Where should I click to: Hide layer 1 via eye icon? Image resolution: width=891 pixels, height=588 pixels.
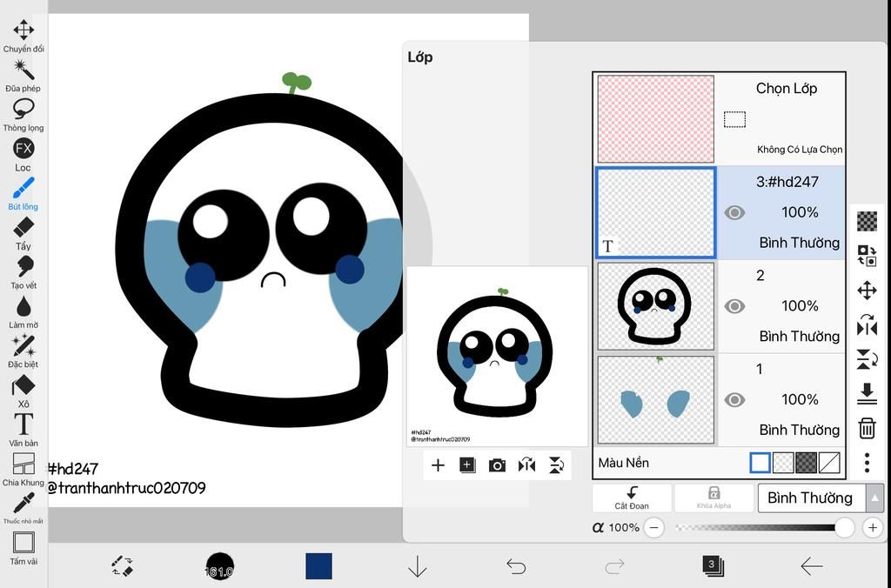734,400
